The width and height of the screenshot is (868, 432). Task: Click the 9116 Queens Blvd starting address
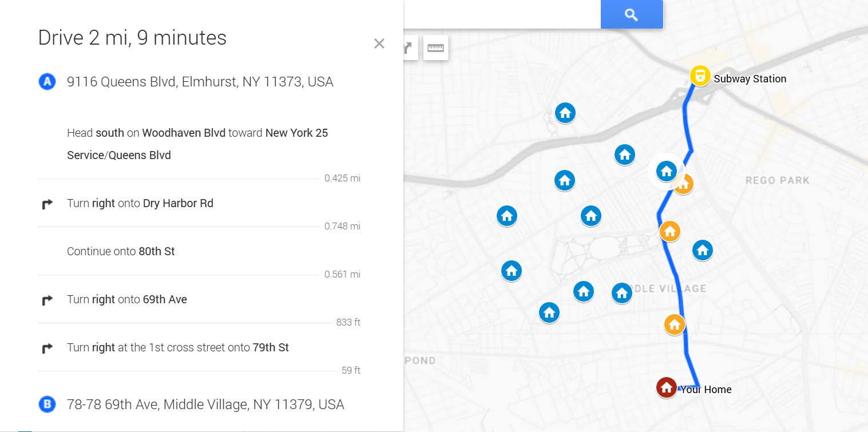(x=200, y=82)
